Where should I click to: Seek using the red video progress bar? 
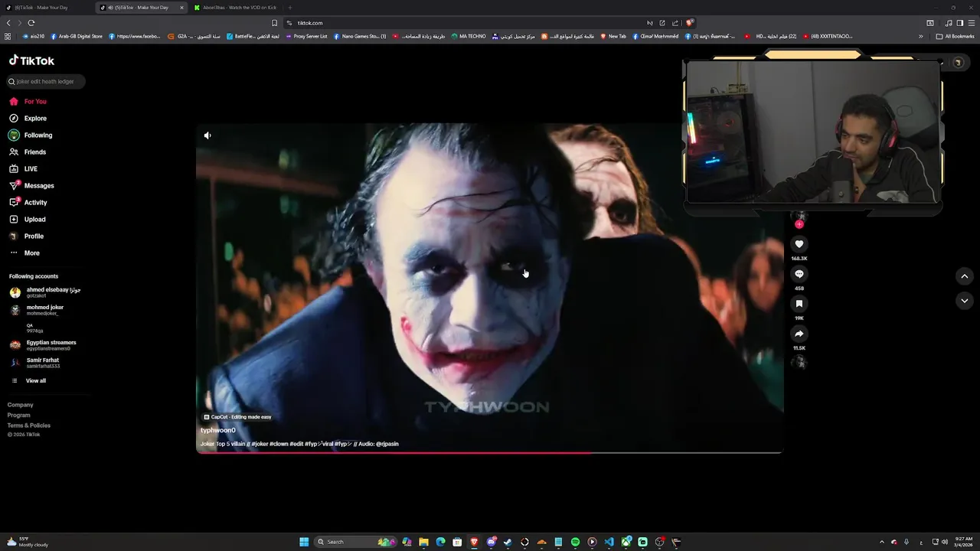pos(489,452)
